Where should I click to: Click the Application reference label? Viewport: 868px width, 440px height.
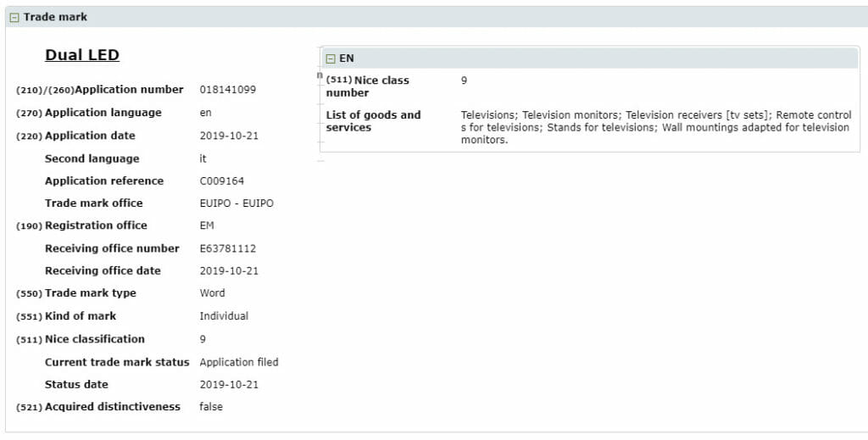tap(104, 181)
